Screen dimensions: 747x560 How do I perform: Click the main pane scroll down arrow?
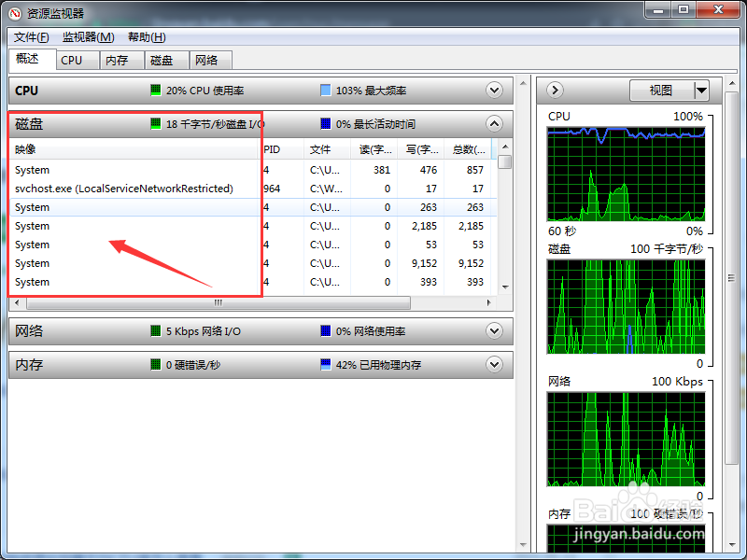[523, 544]
